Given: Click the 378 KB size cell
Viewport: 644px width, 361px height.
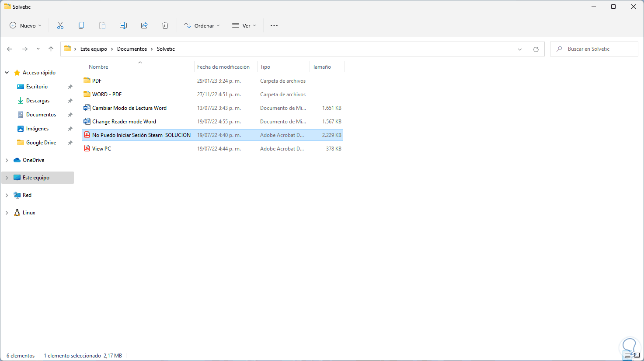Looking at the screenshot, I should click(x=334, y=149).
